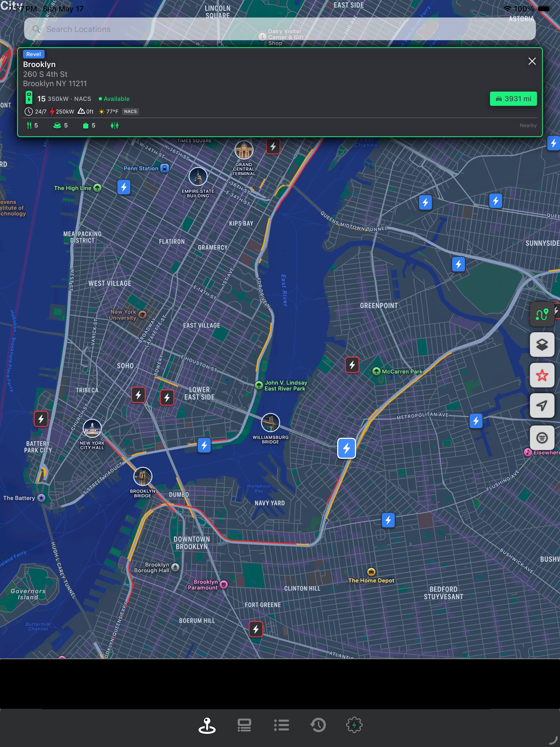Tap the 24/7 hours indicator
The width and height of the screenshot is (560, 747).
[x=36, y=112]
